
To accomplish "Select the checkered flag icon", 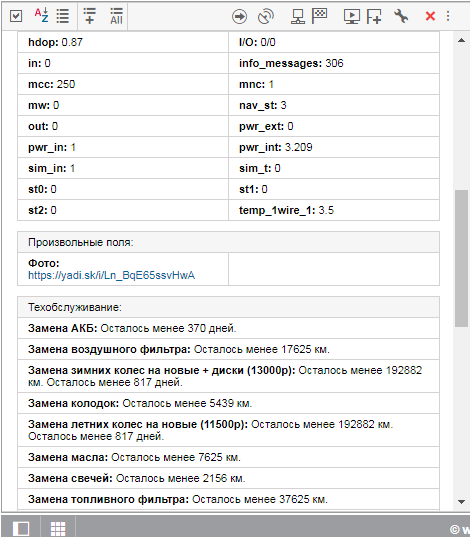I will click(x=319, y=16).
